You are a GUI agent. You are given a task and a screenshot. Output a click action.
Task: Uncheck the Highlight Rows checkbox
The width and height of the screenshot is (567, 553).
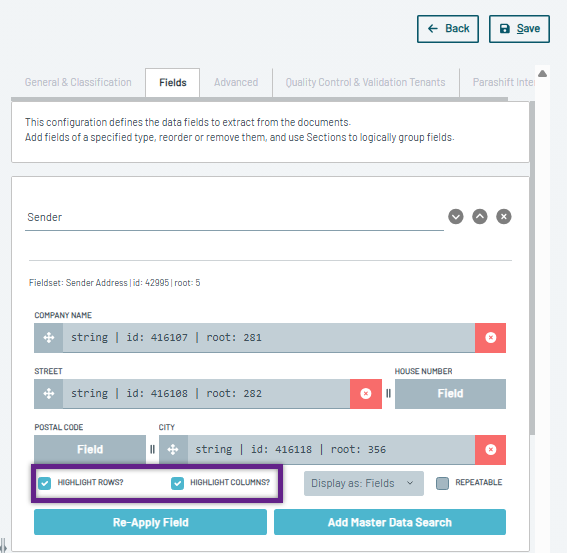[x=44, y=483]
